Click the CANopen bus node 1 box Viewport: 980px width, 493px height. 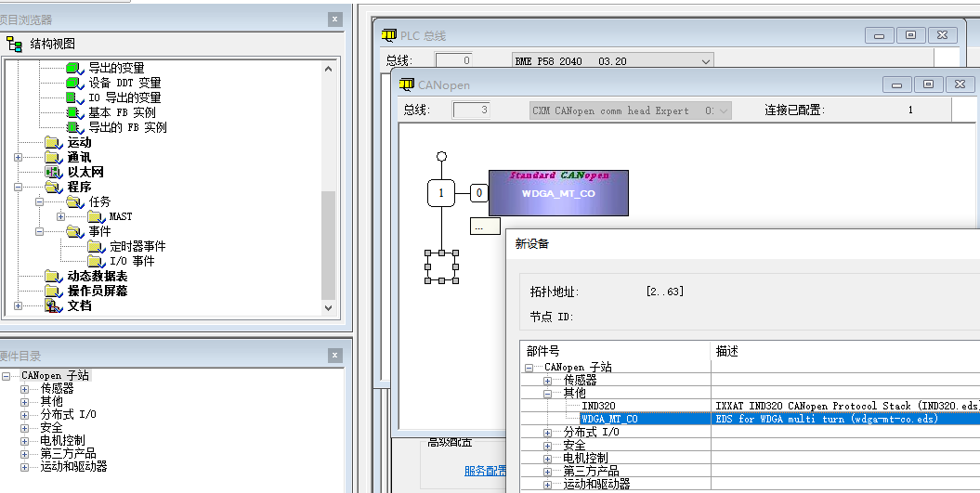pyautogui.click(x=441, y=193)
